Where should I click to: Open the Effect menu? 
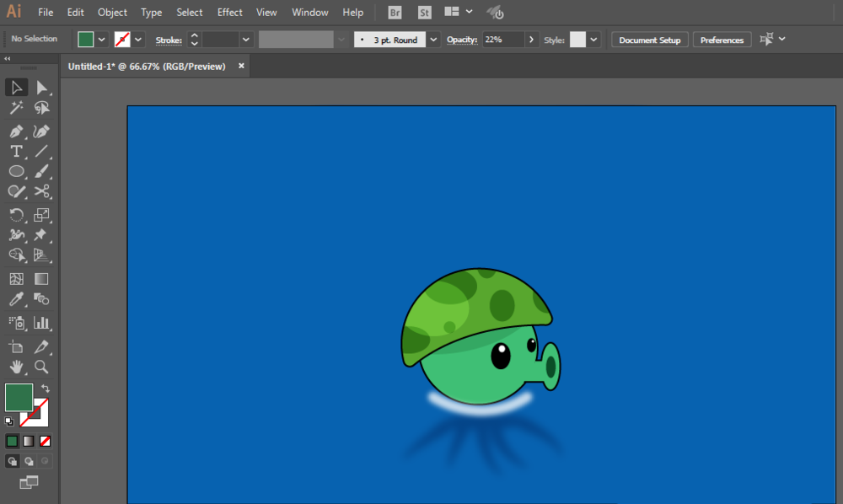tap(229, 13)
